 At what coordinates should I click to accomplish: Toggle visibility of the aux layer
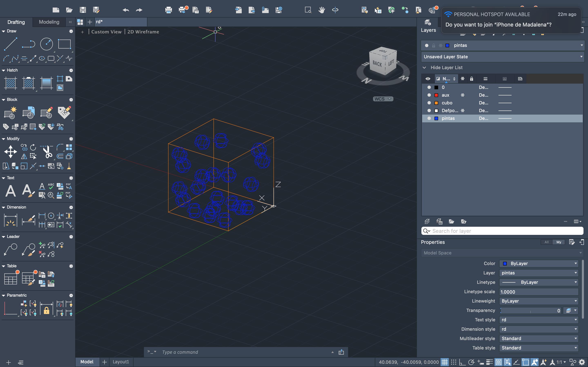tap(429, 95)
